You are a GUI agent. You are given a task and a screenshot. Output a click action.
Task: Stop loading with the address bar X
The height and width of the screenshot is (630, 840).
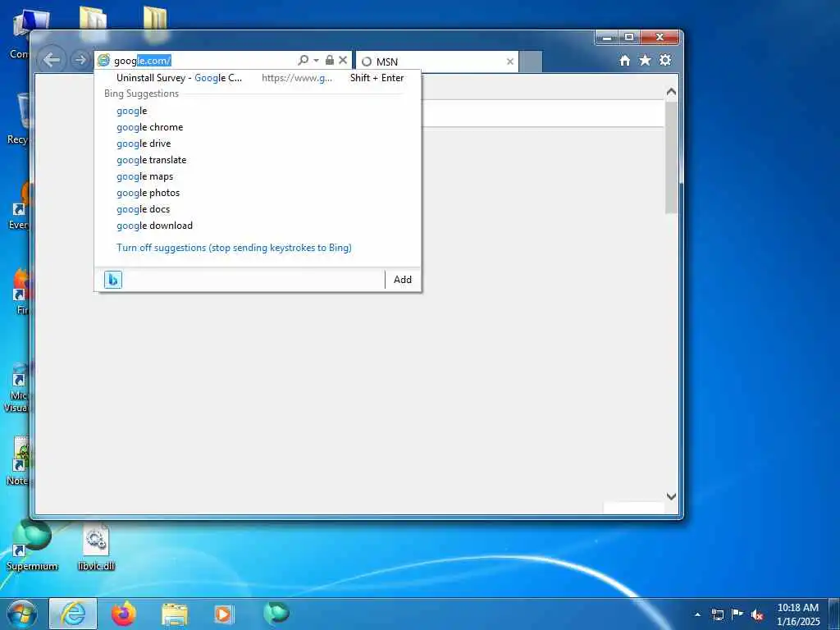[343, 60]
